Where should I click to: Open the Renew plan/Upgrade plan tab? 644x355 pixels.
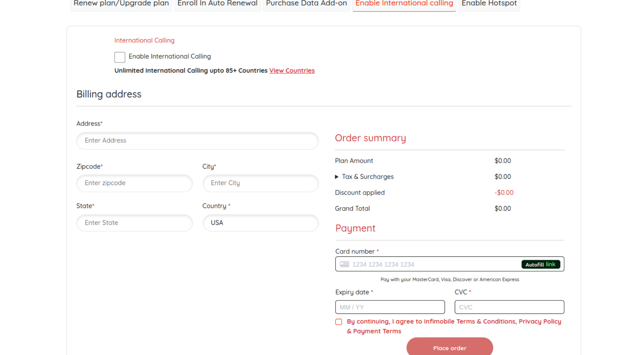(x=121, y=4)
